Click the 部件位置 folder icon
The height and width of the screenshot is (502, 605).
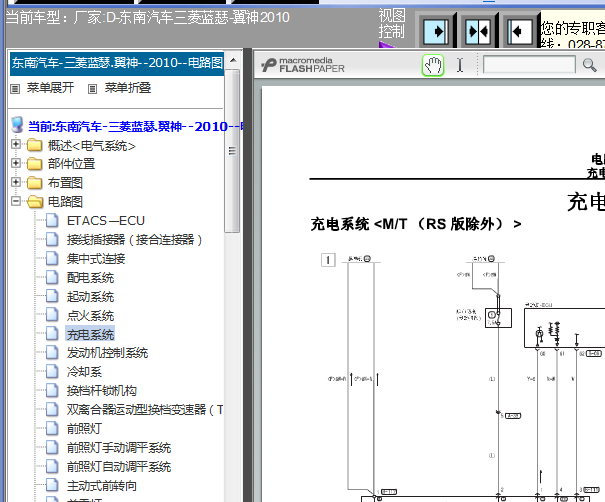point(35,164)
